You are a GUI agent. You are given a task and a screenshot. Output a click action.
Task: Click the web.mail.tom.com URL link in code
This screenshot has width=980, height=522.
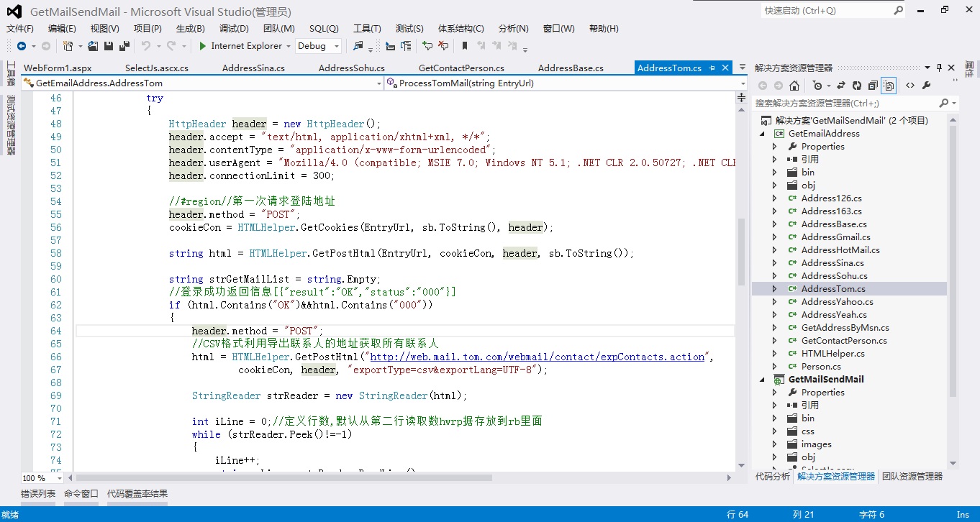(537, 357)
